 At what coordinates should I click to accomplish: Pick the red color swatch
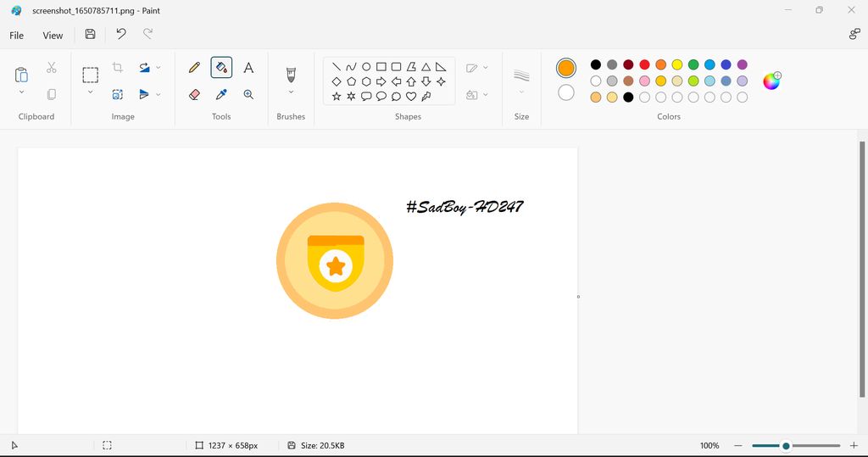644,64
